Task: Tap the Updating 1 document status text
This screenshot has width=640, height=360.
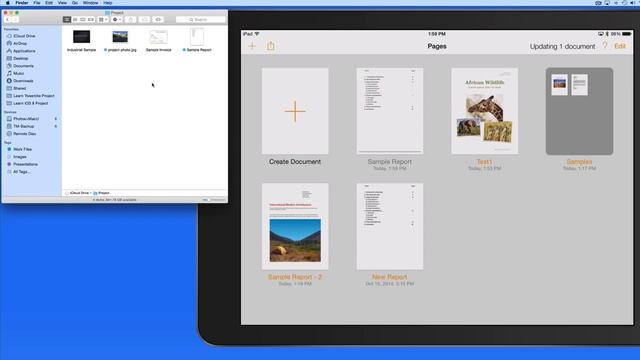Action: click(562, 47)
